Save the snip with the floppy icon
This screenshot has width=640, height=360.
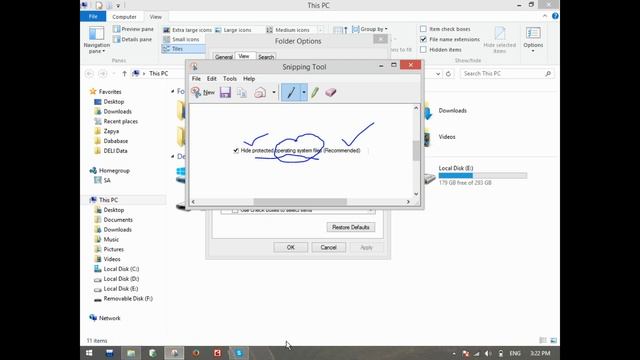pos(225,93)
